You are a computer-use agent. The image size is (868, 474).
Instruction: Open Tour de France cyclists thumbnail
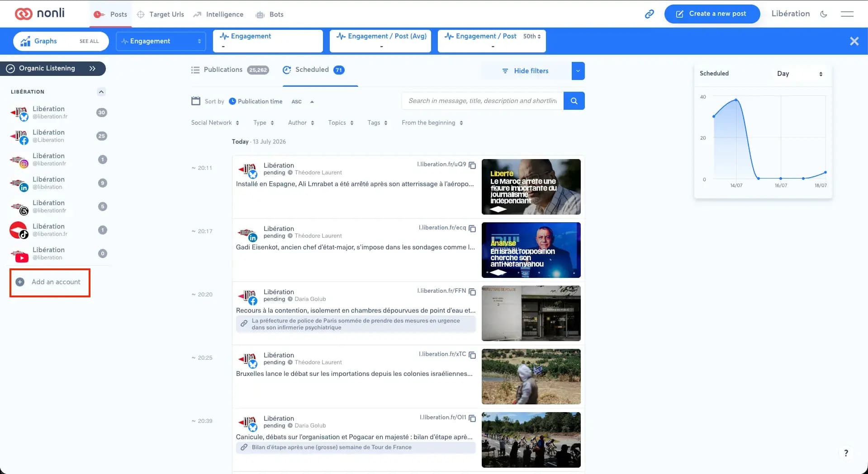click(531, 440)
